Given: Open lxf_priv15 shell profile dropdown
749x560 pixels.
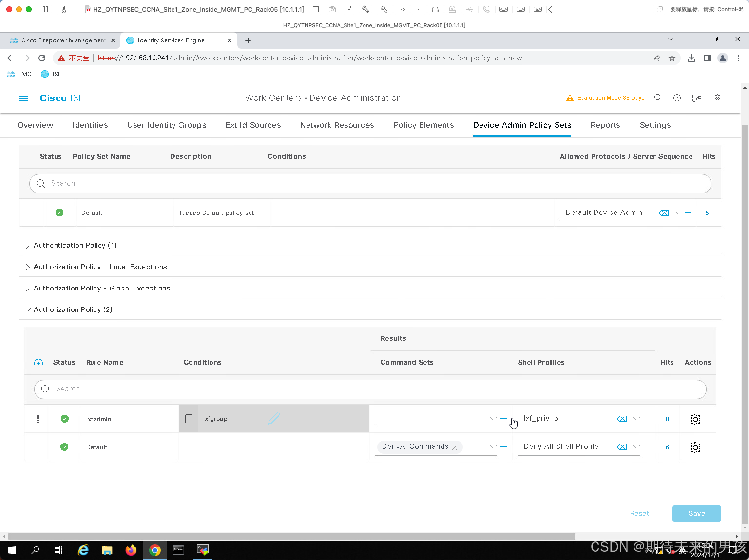Looking at the screenshot, I should click(636, 419).
